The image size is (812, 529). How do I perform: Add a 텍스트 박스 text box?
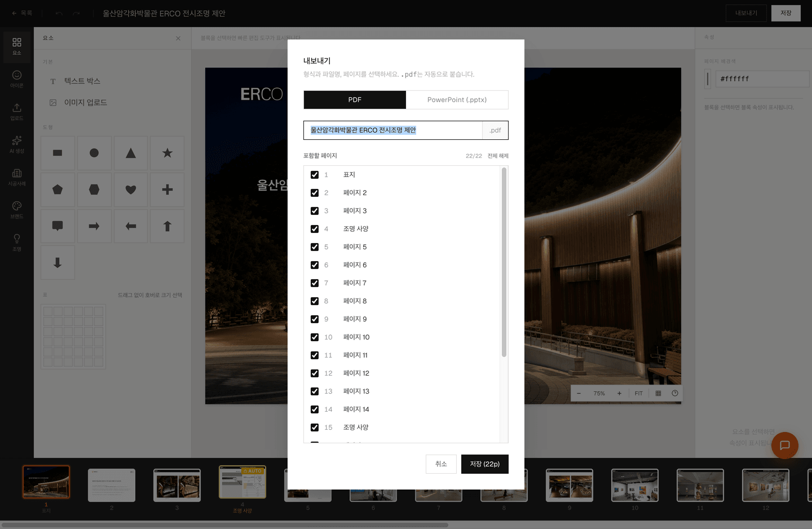82,81
